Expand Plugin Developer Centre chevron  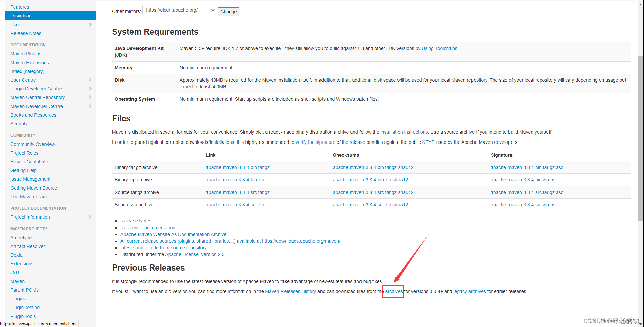click(90, 89)
